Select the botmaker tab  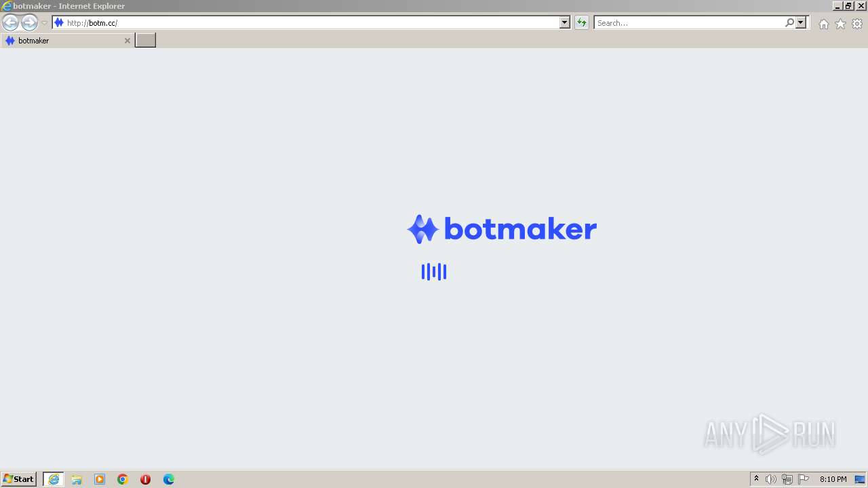(x=67, y=41)
